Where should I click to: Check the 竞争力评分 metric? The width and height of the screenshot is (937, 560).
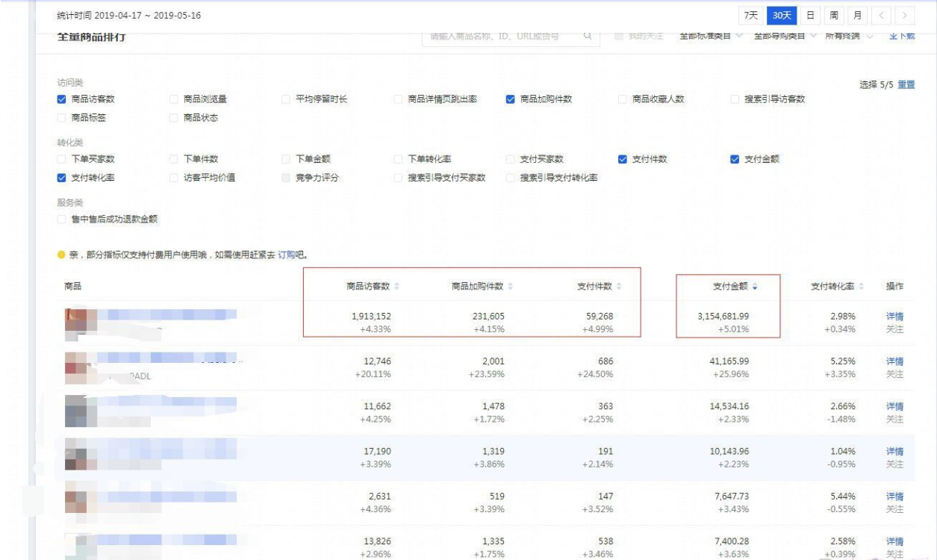(x=286, y=178)
